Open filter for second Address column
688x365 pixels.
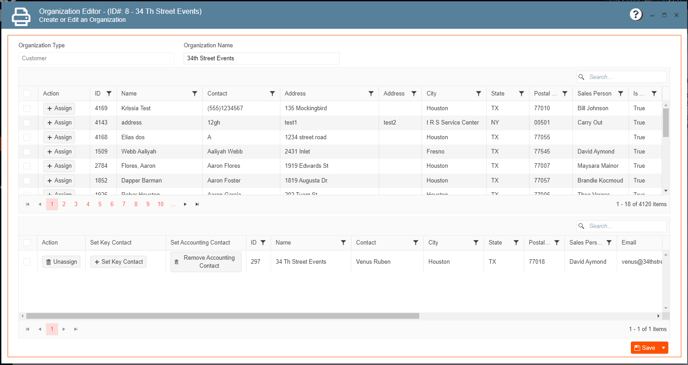413,93
